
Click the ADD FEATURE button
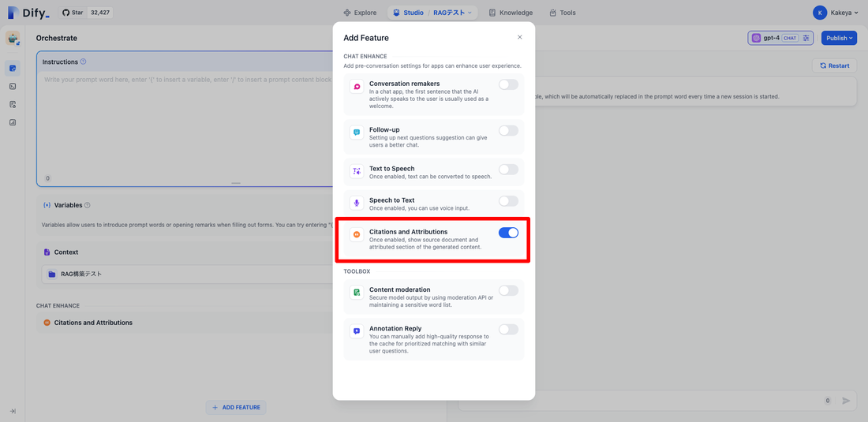tap(236, 407)
